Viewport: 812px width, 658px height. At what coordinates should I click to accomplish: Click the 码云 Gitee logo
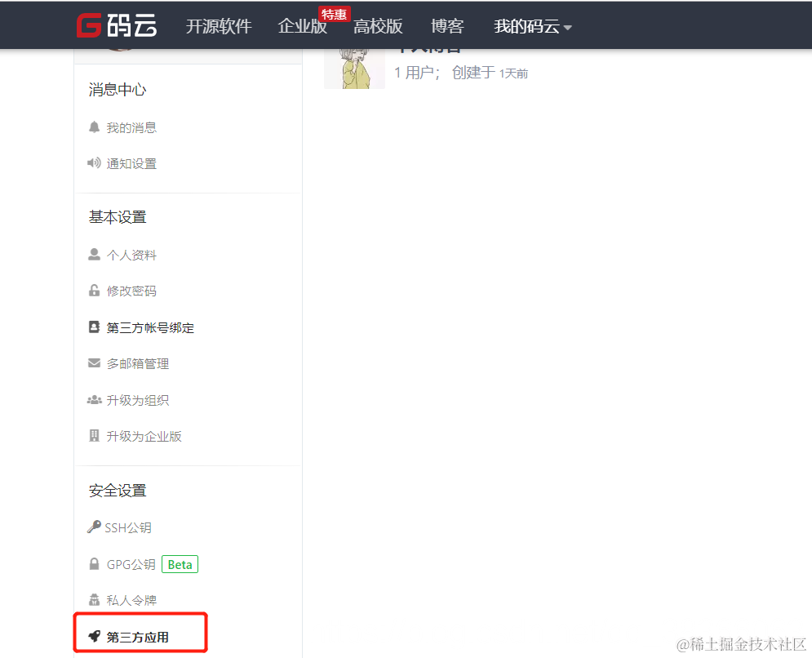tap(117, 25)
